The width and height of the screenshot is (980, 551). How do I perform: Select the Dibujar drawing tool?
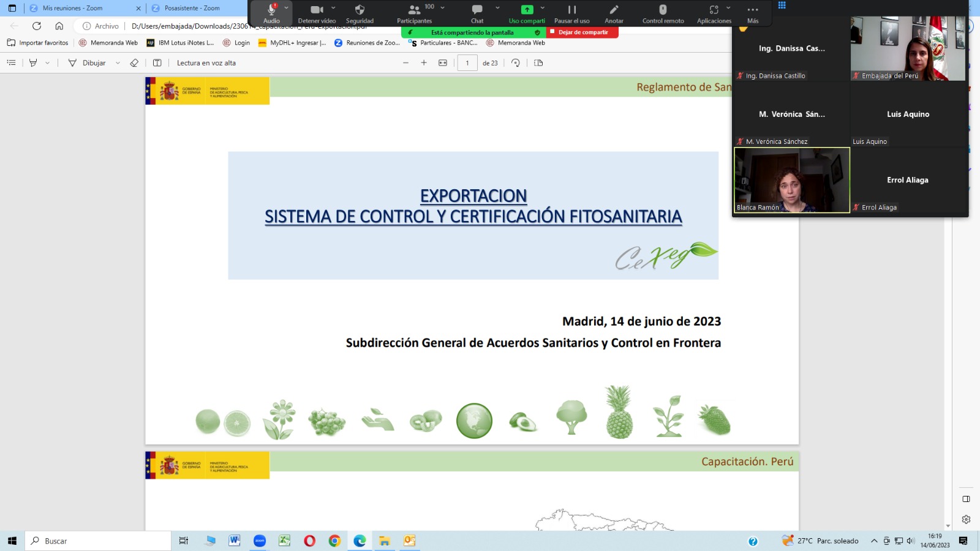coord(87,62)
